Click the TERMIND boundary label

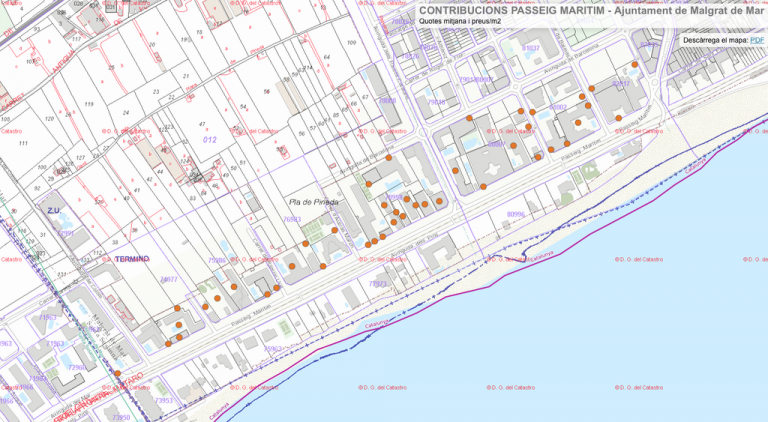(130, 258)
